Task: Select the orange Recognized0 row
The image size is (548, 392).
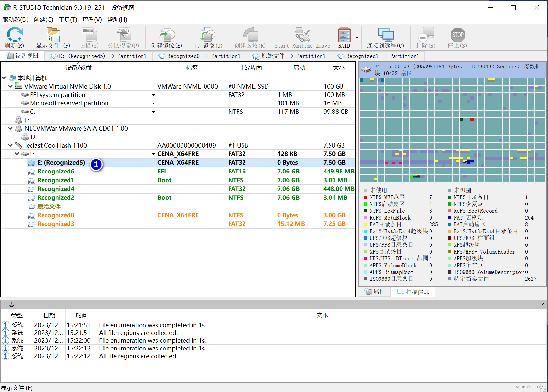Action: click(x=178, y=215)
